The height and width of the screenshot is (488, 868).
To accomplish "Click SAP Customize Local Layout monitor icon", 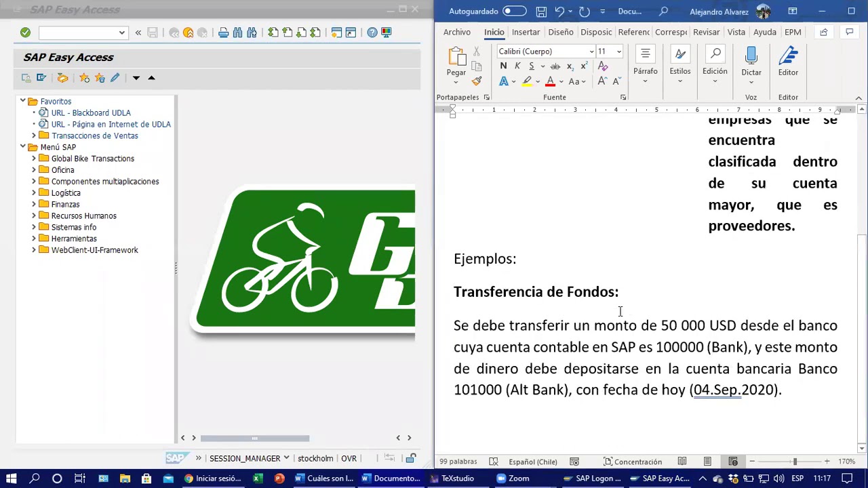I will point(387,33).
